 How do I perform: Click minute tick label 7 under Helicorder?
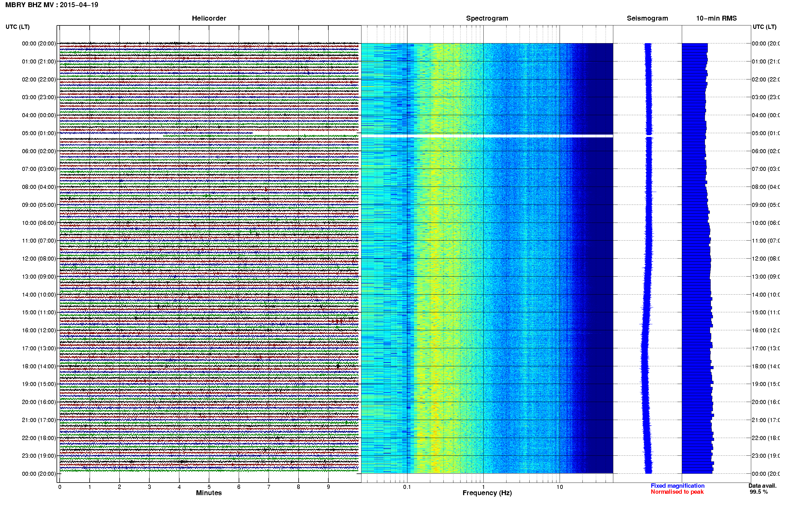coord(269,487)
